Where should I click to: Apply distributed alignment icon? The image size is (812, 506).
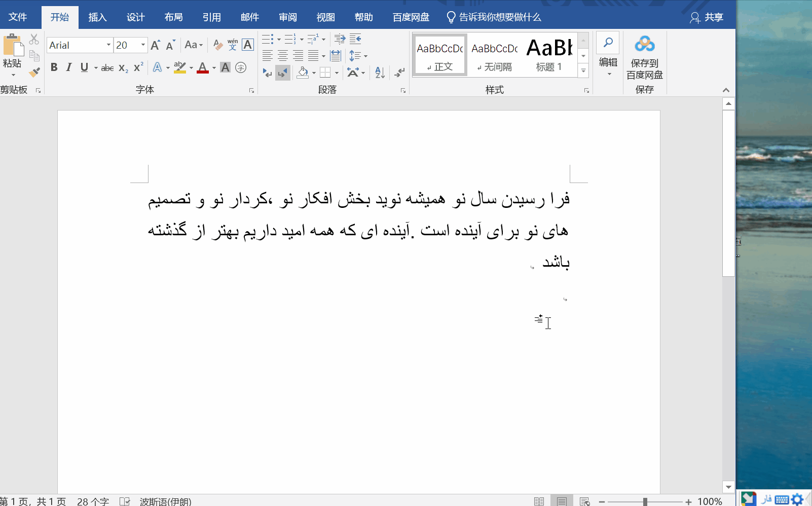pos(336,56)
